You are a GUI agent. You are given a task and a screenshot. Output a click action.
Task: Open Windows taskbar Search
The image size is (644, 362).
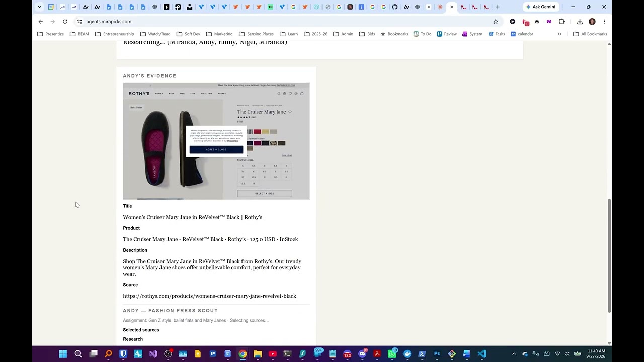pyautogui.click(x=78, y=354)
